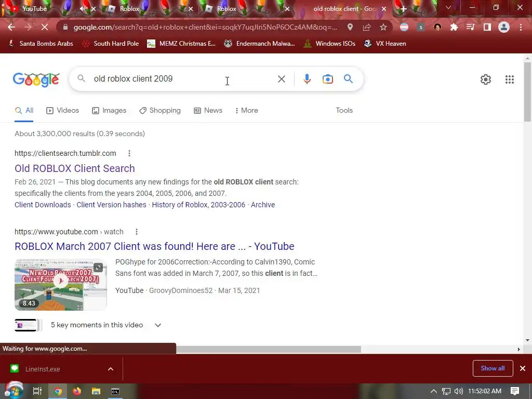Open the media control playlist icon
The width and height of the screenshot is (532, 399).
(x=470, y=27)
